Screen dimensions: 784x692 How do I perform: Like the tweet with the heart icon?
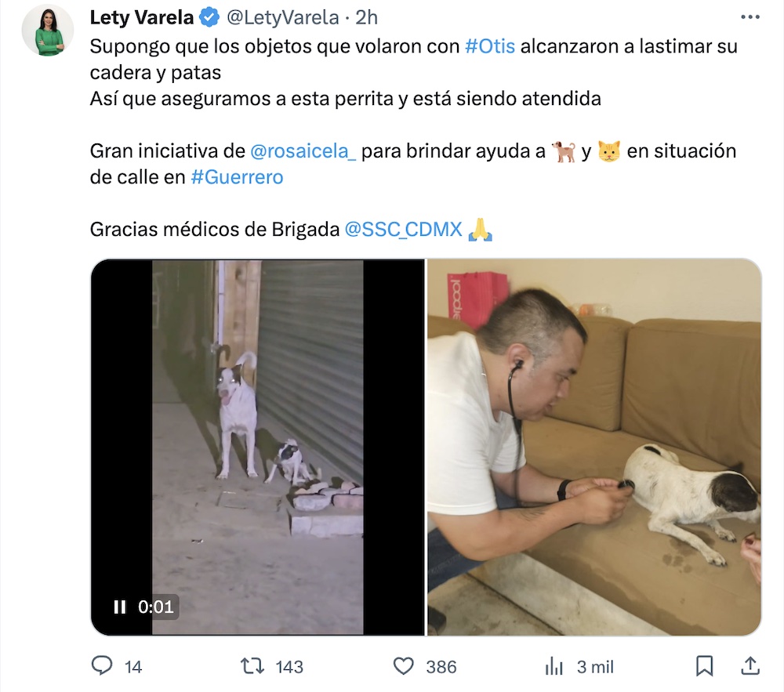click(x=404, y=666)
